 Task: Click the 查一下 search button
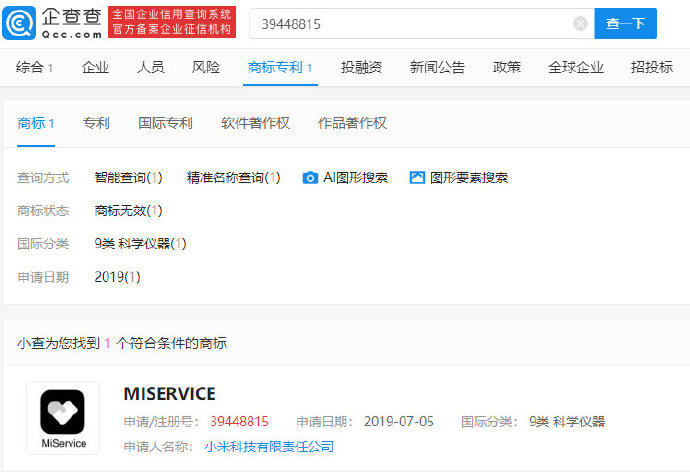(625, 23)
